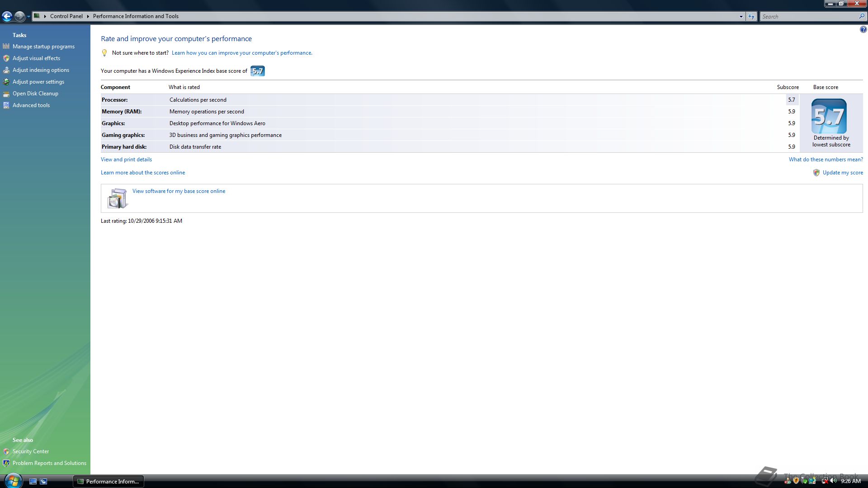Select the Memory (RAM) component label
This screenshot has width=868, height=488.
coord(122,112)
